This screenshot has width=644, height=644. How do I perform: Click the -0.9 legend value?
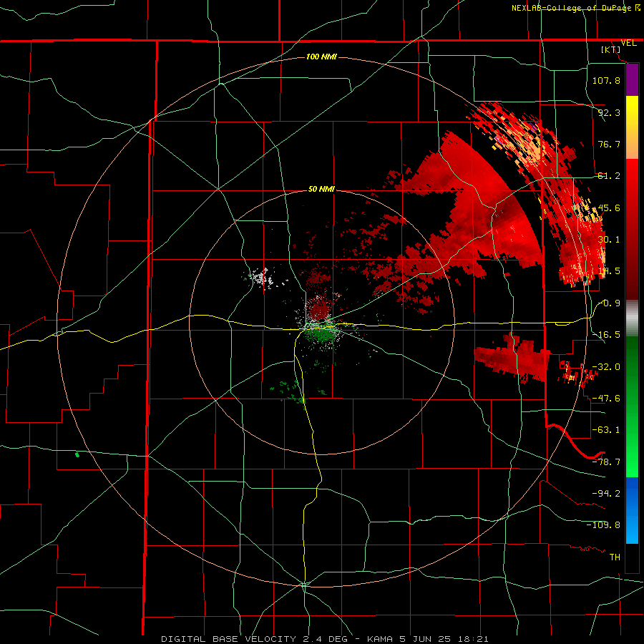coord(609,303)
